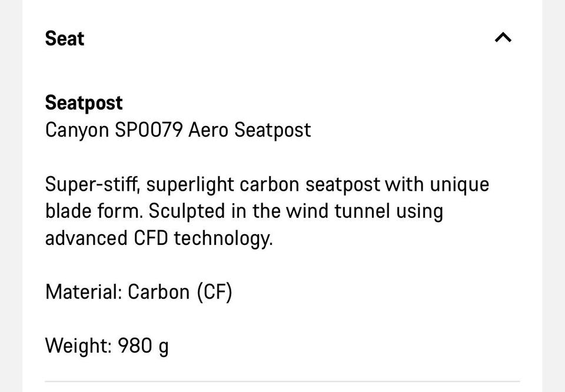Click the word 'Weight:' label

coord(78,346)
